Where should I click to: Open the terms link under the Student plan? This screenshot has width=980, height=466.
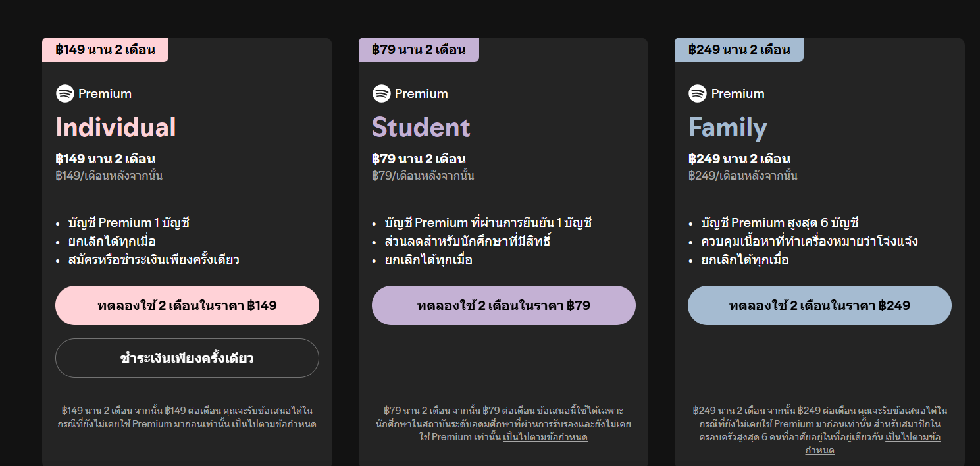(545, 437)
